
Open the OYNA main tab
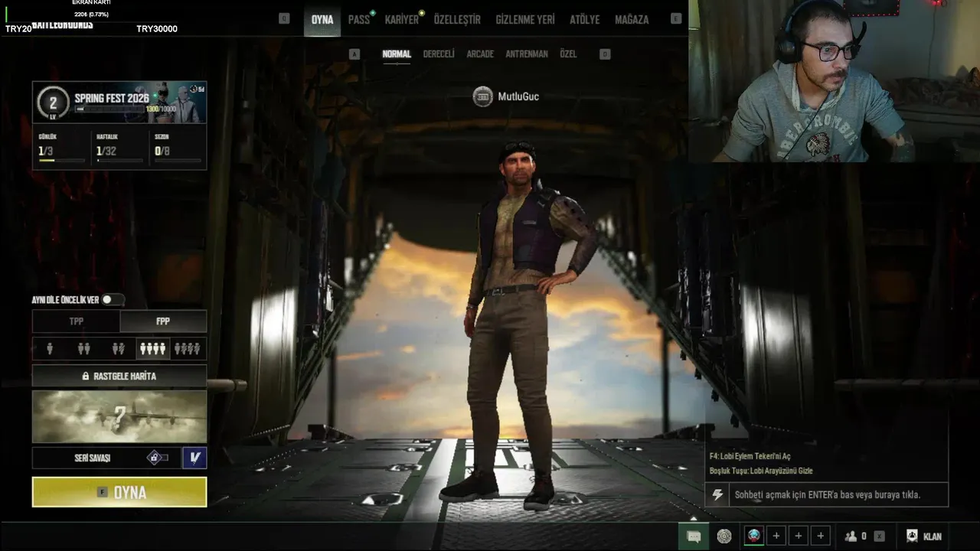(x=322, y=19)
